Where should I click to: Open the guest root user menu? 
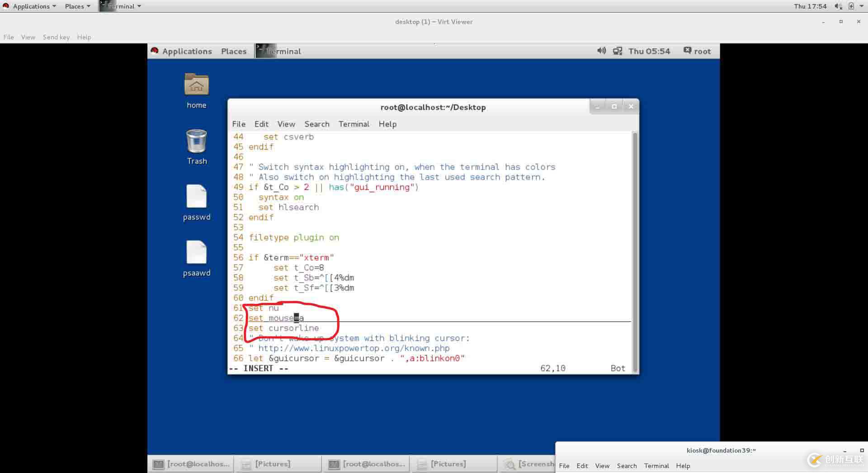click(697, 51)
